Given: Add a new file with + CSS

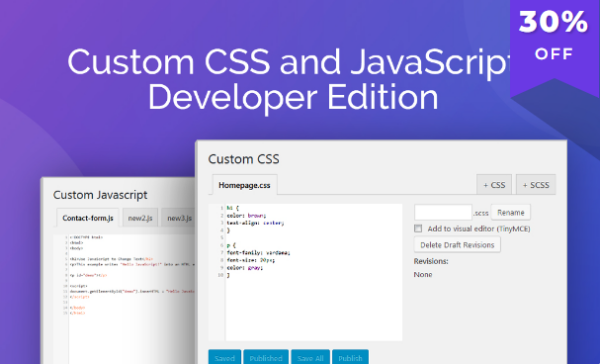Looking at the screenshot, I should coord(494,185).
